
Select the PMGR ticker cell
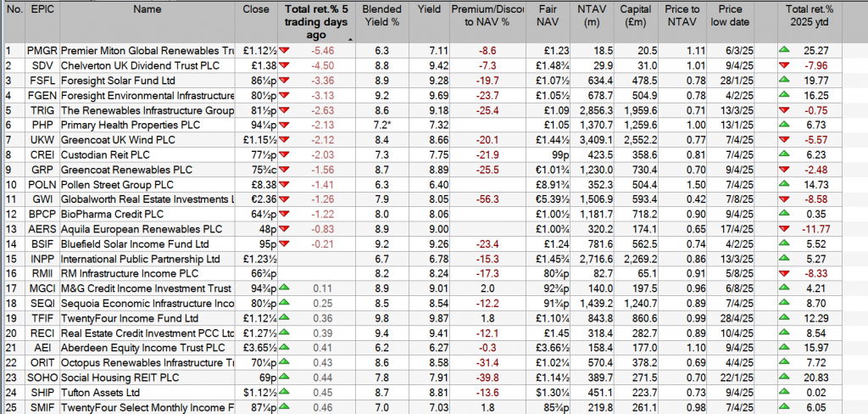coord(42,51)
